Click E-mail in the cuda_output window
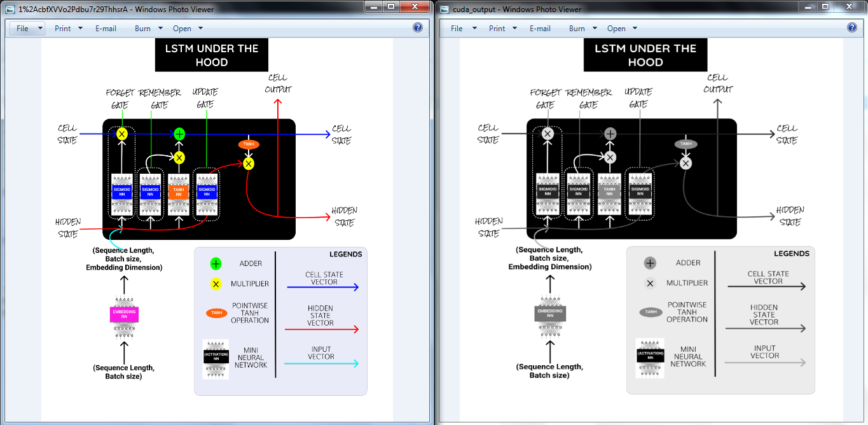Screen dimensions: 868x425 (540, 29)
